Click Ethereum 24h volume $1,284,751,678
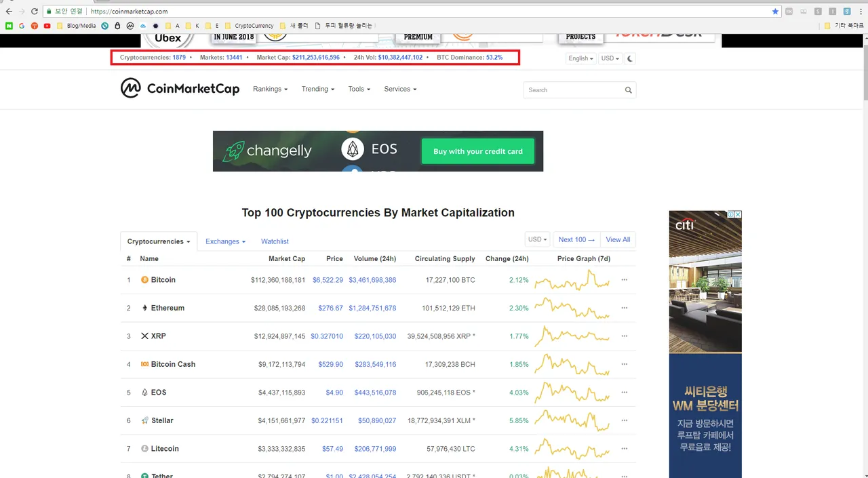 click(372, 308)
